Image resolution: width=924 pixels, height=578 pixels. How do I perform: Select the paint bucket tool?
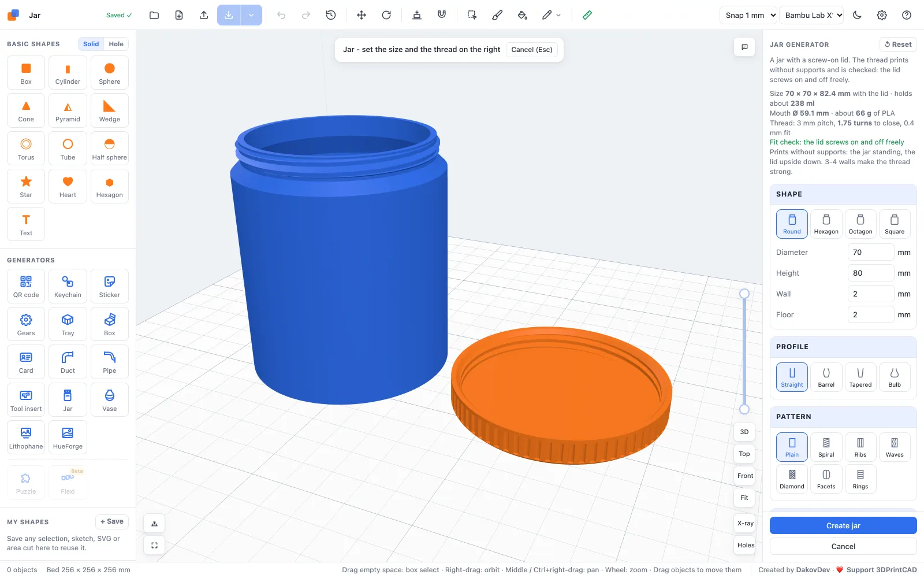coord(522,15)
